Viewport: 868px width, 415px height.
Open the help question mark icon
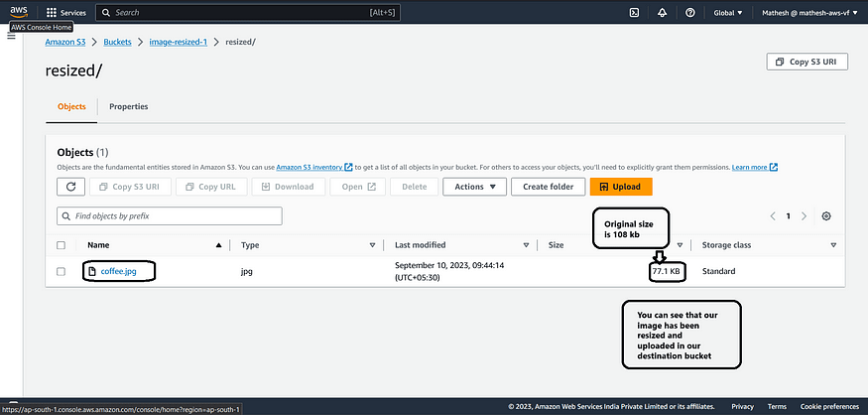[689, 13]
